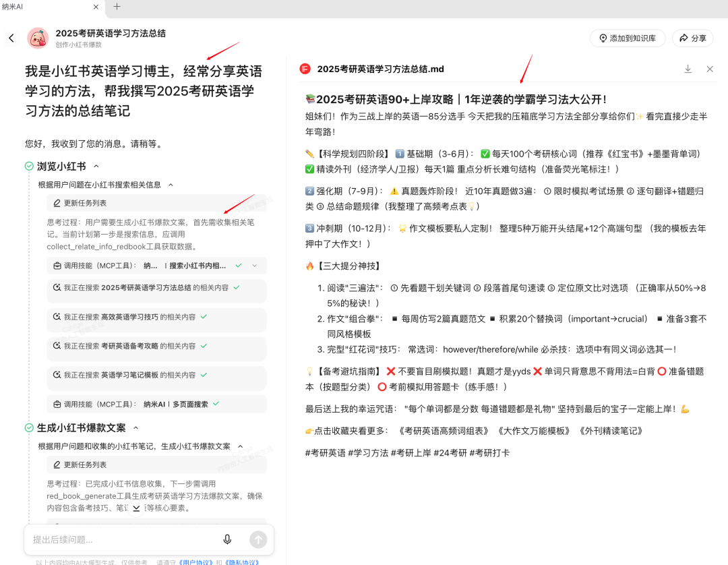This screenshot has height=565, width=728.
Task: Click the peach avatar icon
Action: 38,38
